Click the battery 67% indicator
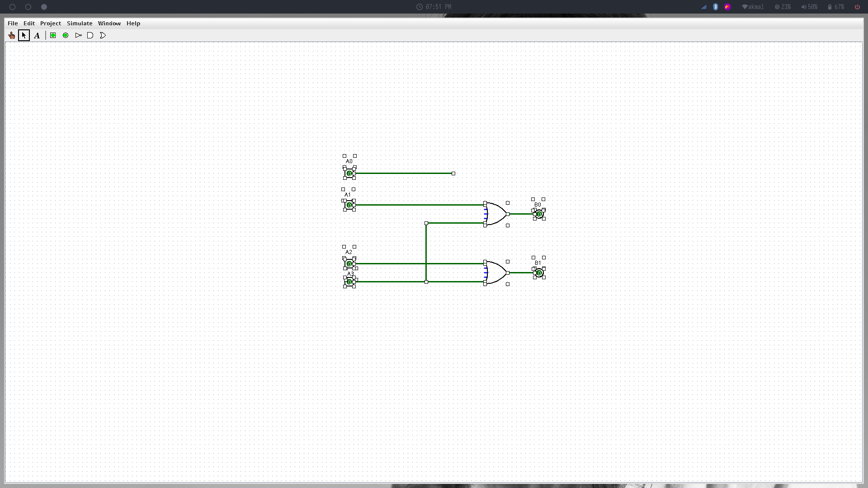Screen dimensions: 868x488 point(836,7)
